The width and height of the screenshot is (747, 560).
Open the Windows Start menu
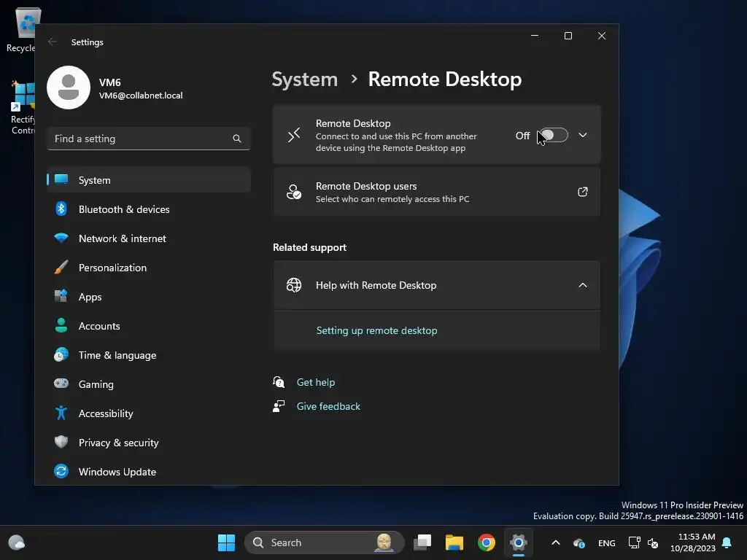[226, 542]
